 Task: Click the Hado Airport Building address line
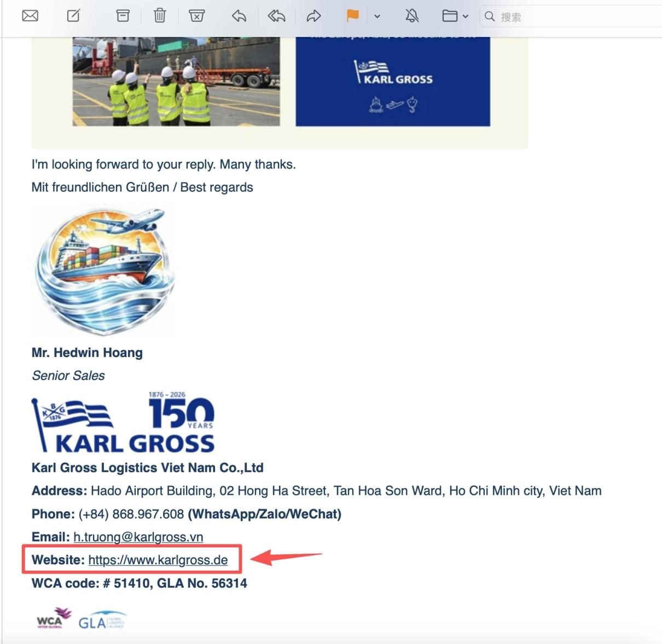[x=317, y=491]
